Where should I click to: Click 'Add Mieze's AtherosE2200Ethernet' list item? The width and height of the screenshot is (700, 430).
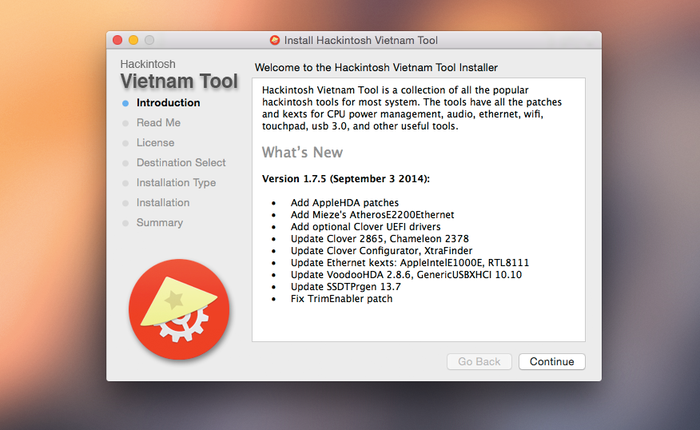[x=372, y=215]
